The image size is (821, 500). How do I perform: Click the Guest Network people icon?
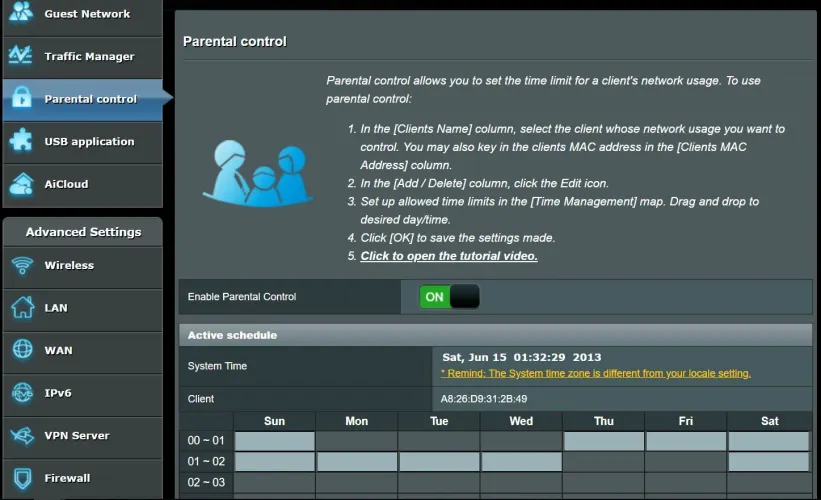pyautogui.click(x=22, y=14)
